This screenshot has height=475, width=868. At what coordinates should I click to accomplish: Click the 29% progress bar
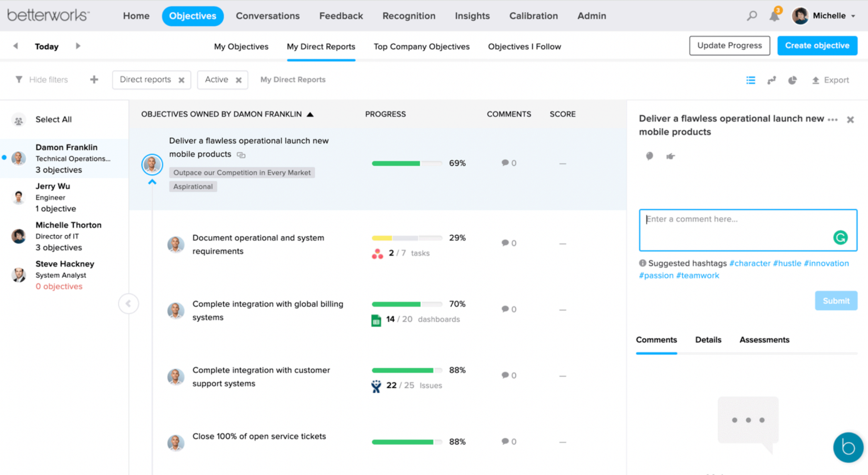(x=407, y=238)
